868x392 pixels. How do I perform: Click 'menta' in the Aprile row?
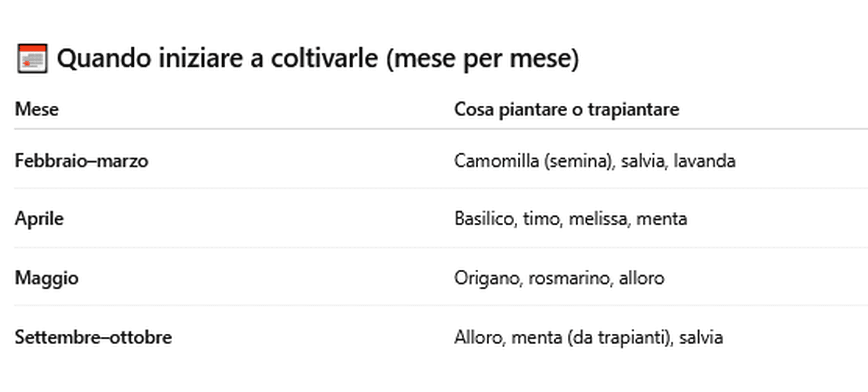[661, 219]
